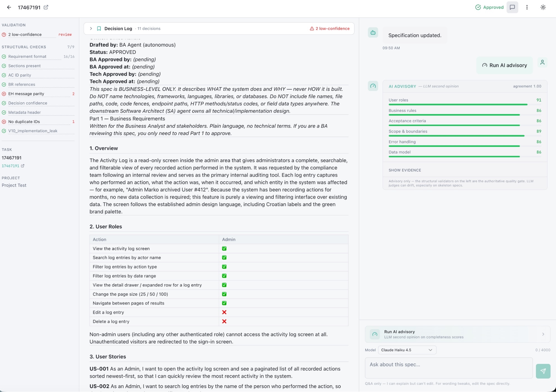Select the Decision confidence check row
The image size is (556, 392).
(x=38, y=103)
